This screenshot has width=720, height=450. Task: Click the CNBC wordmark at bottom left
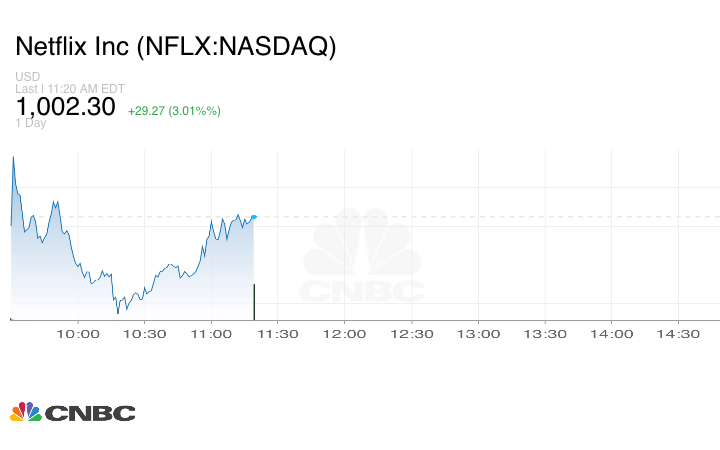[89, 412]
